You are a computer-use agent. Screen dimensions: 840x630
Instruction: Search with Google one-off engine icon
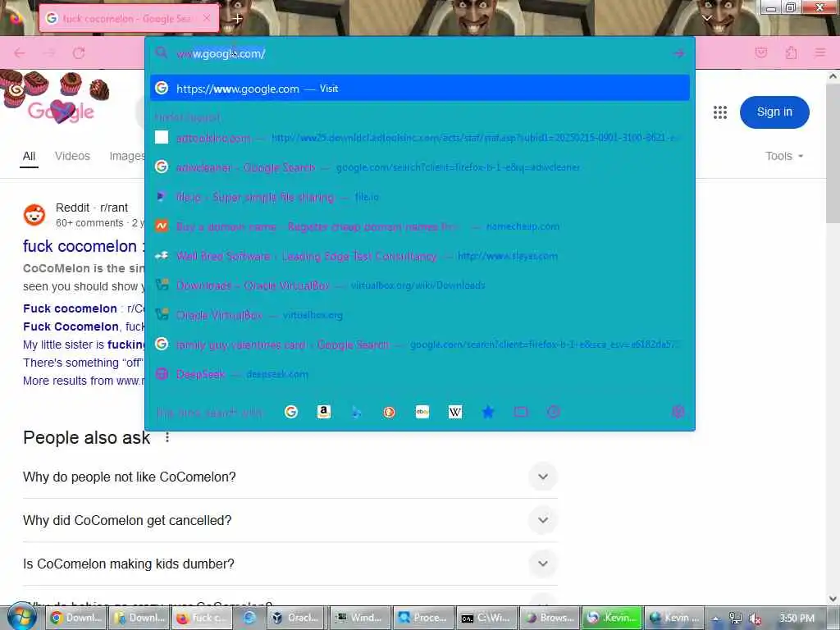(x=291, y=412)
